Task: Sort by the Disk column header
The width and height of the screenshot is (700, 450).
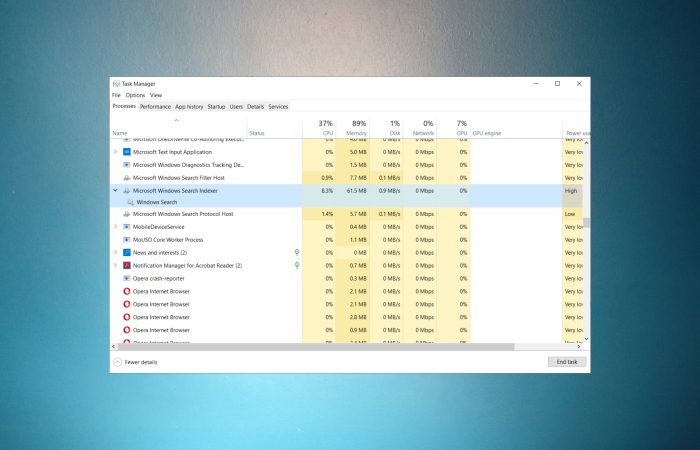Action: pos(387,129)
